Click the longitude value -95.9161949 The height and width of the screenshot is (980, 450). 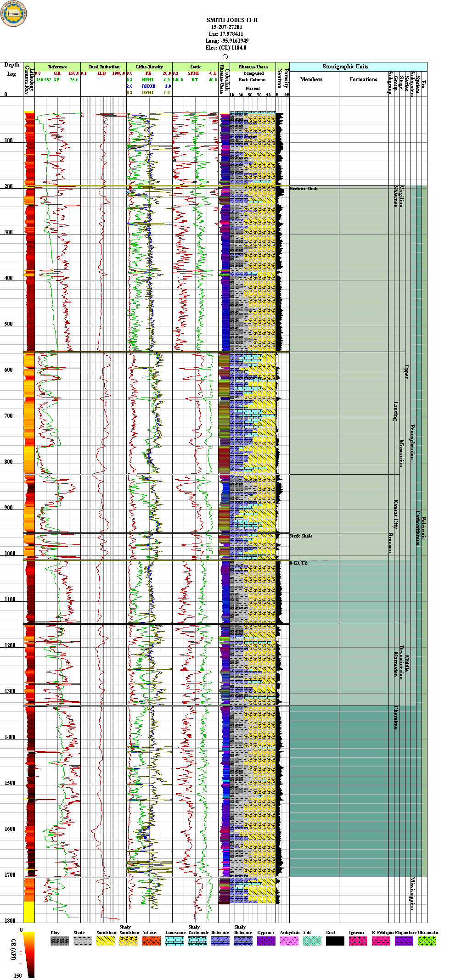click(235, 41)
